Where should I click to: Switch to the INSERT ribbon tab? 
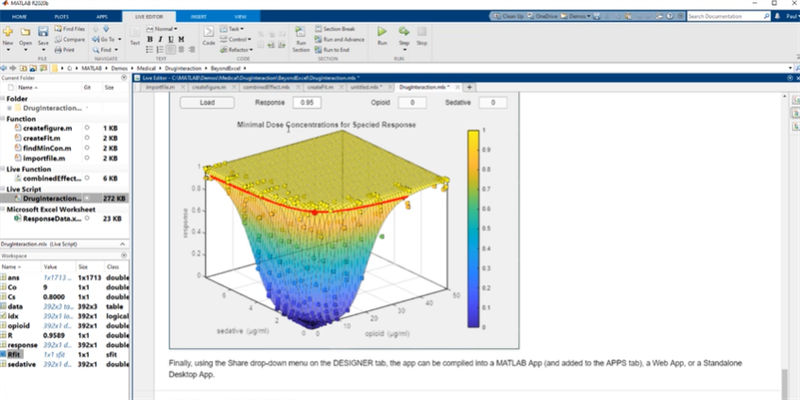click(x=198, y=16)
